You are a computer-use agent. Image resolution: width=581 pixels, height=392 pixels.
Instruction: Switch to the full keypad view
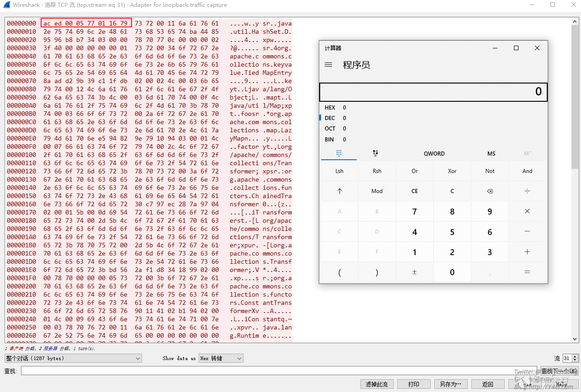tap(339, 153)
